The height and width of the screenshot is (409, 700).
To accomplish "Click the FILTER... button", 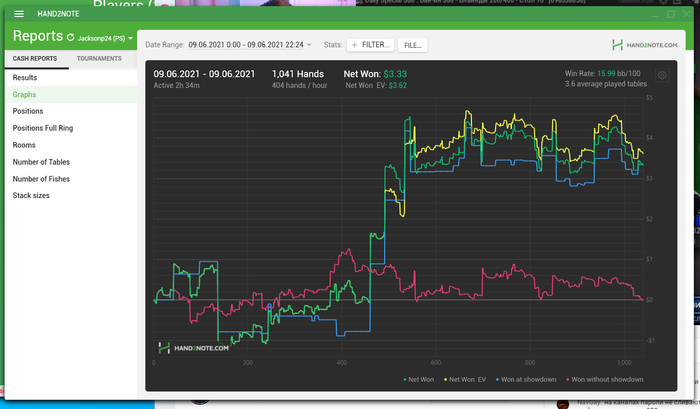I will (x=371, y=45).
